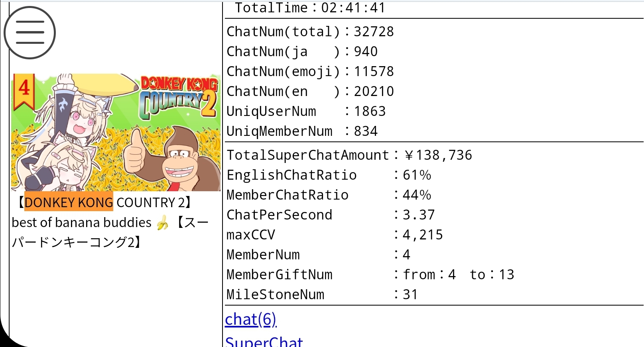Click the MemberNum label
The height and width of the screenshot is (347, 644).
(263, 255)
